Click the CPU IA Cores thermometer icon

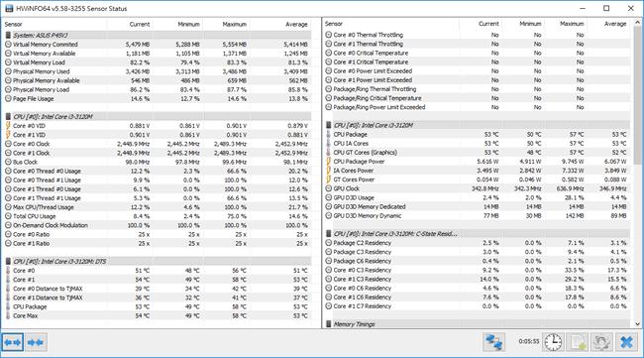(x=328, y=143)
